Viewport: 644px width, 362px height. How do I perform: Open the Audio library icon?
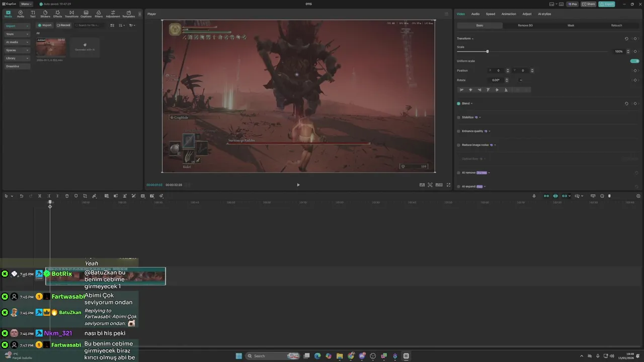pyautogui.click(x=21, y=14)
